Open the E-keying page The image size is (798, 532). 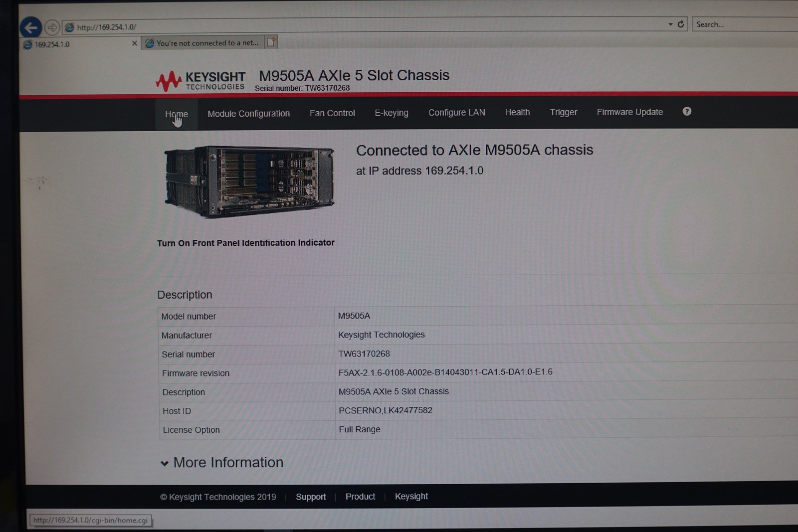[392, 113]
